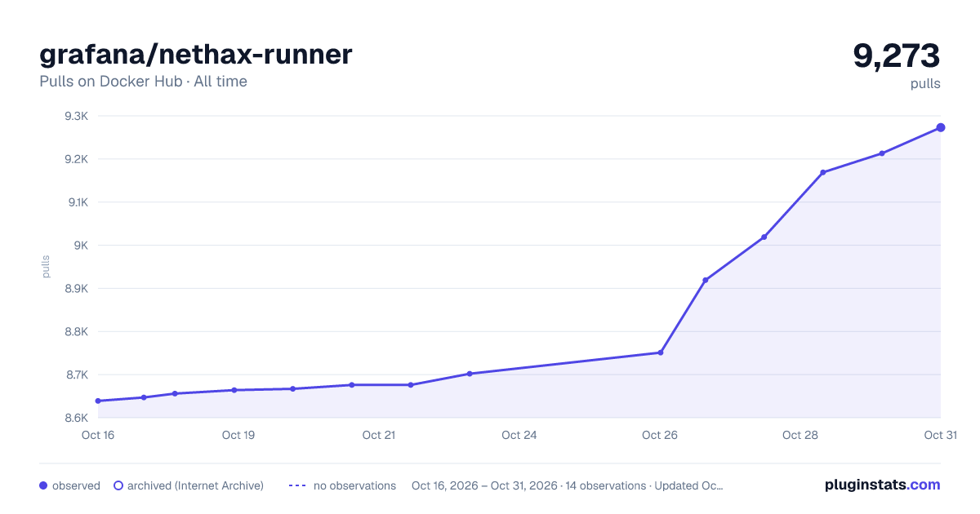Viewport: 980px width, 514px height.
Task: Click the "Oct 21" x-axis label
Action: click(379, 435)
